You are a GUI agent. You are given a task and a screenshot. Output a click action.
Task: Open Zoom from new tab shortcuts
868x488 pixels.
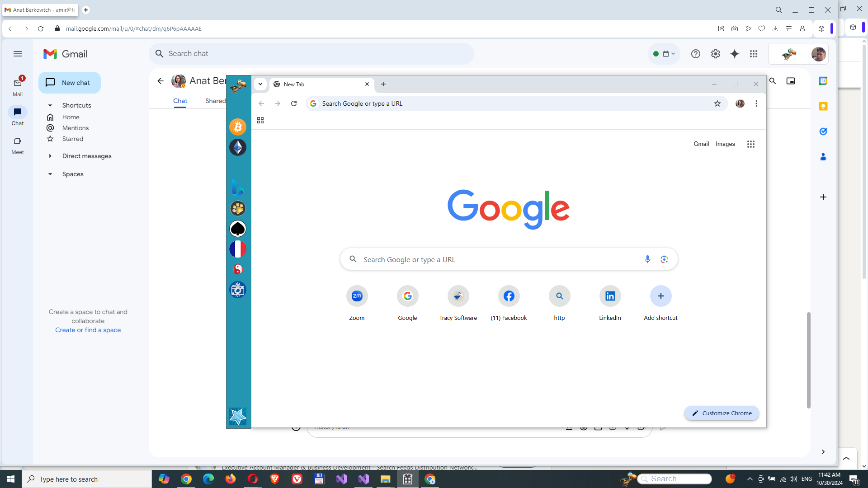click(357, 296)
